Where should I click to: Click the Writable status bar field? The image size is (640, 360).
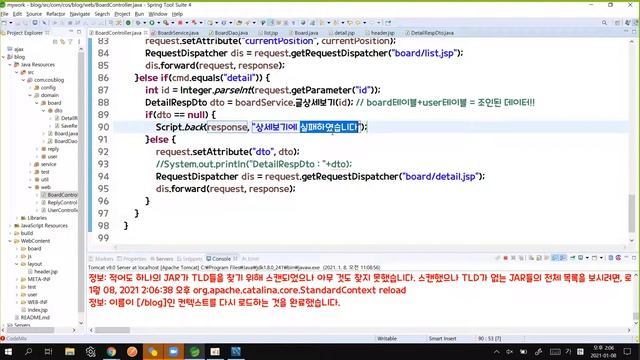[x=387, y=338]
